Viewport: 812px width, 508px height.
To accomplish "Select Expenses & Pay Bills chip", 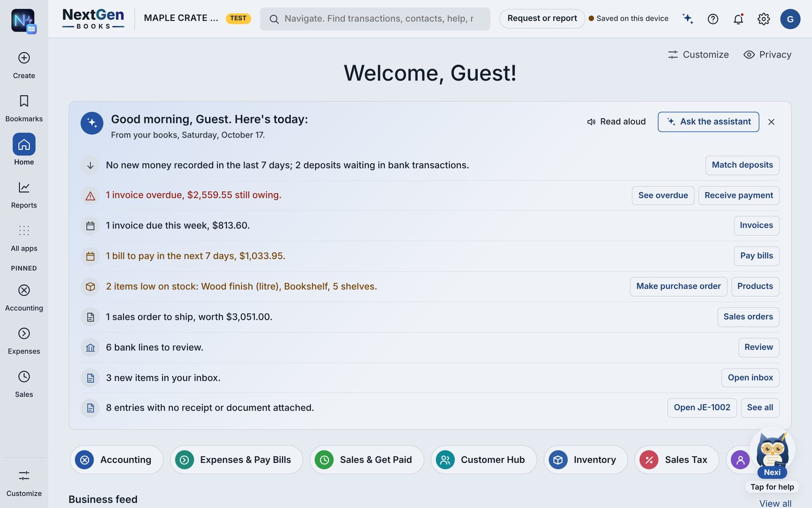I will 236,460.
